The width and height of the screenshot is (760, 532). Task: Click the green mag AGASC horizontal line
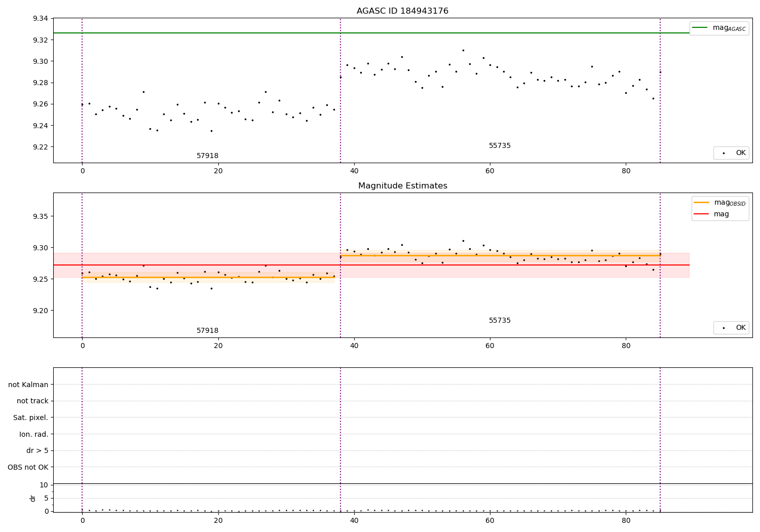pyautogui.click(x=371, y=33)
